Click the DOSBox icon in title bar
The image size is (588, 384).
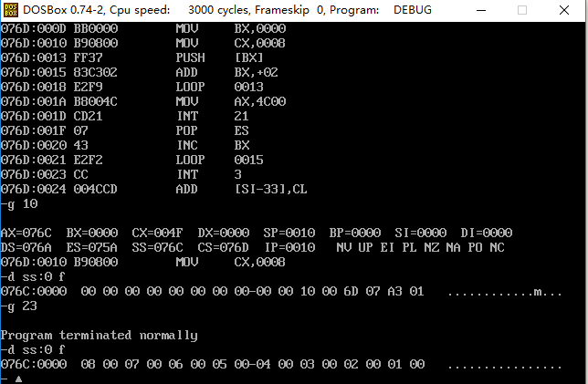pos(11,10)
